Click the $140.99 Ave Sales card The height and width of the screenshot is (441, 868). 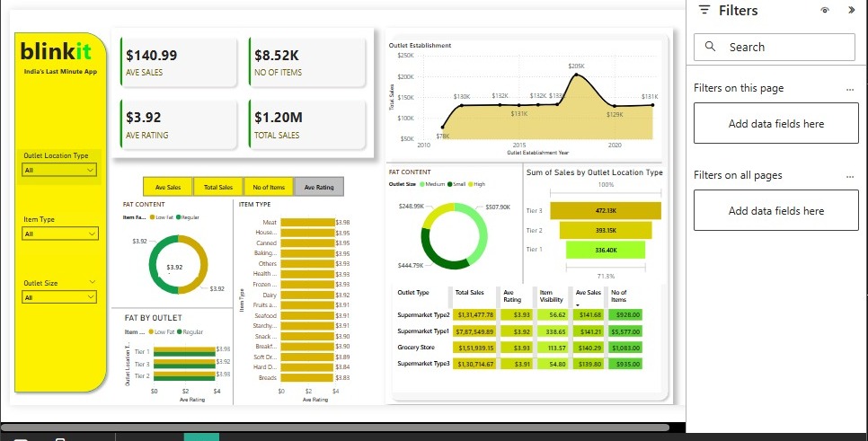coord(178,62)
